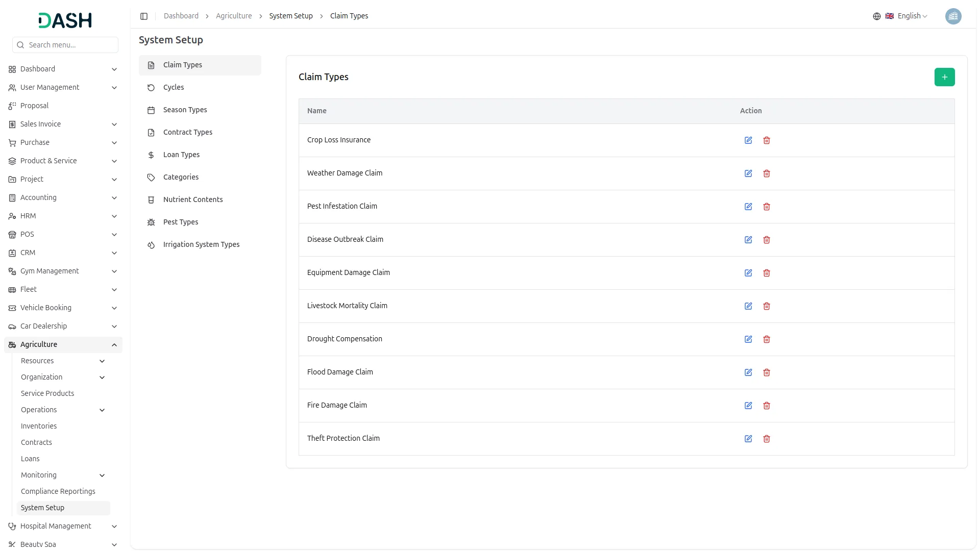Delete the Weather Damage Claim entry
Image resolution: width=980 pixels, height=551 pixels.
coord(767,173)
